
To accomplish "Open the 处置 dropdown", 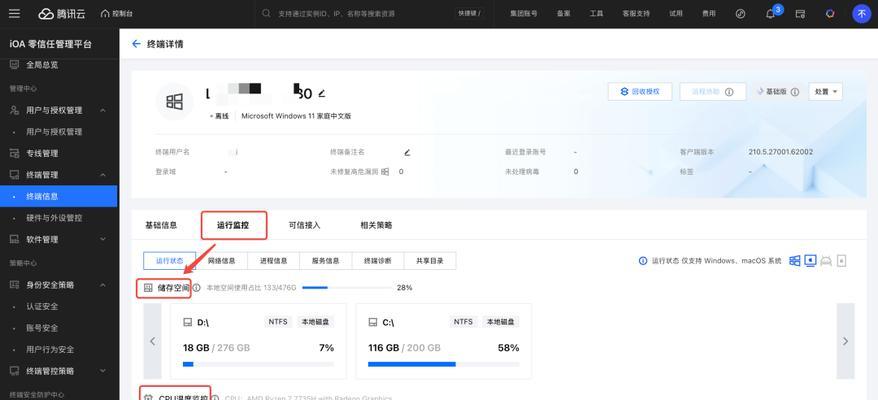I will 825,91.
